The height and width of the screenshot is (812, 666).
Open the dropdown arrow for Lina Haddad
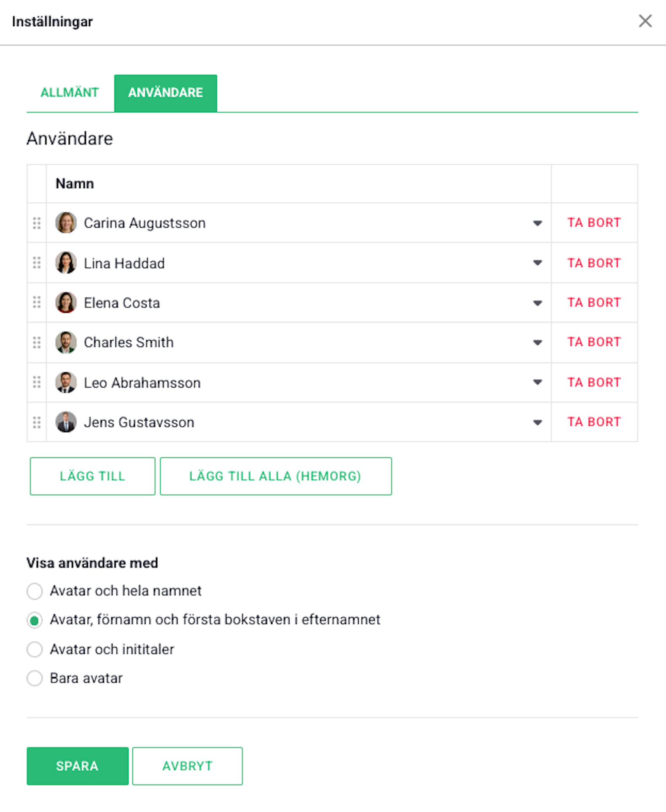[x=537, y=263]
